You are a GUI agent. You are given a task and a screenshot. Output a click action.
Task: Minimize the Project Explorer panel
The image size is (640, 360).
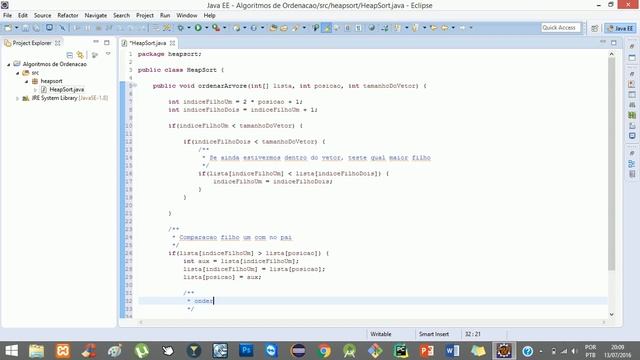point(96,42)
